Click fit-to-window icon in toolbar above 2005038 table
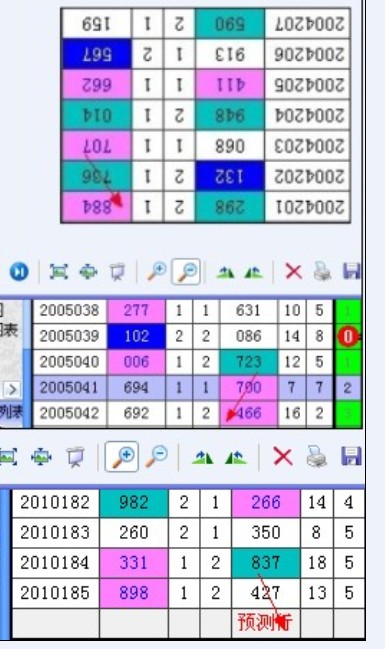 point(59,272)
